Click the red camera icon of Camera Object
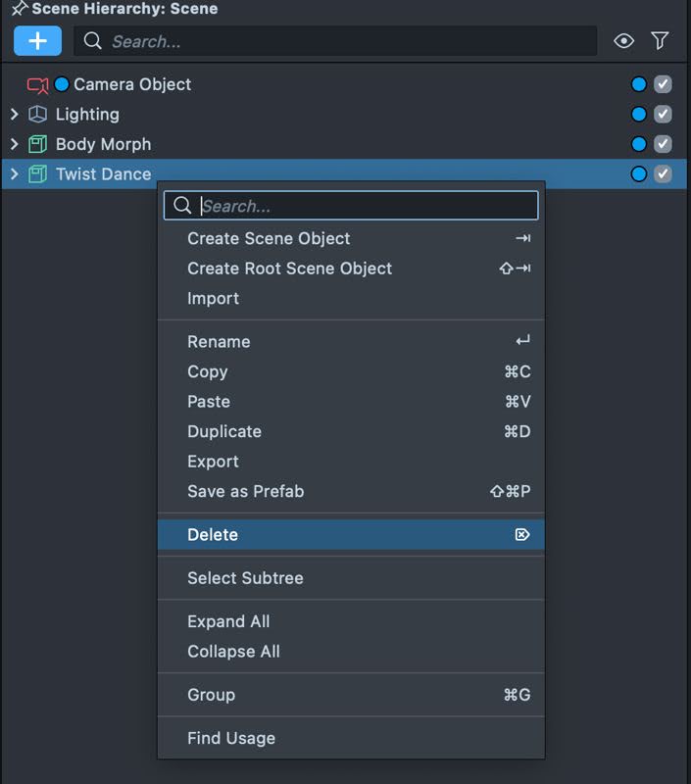 37,85
